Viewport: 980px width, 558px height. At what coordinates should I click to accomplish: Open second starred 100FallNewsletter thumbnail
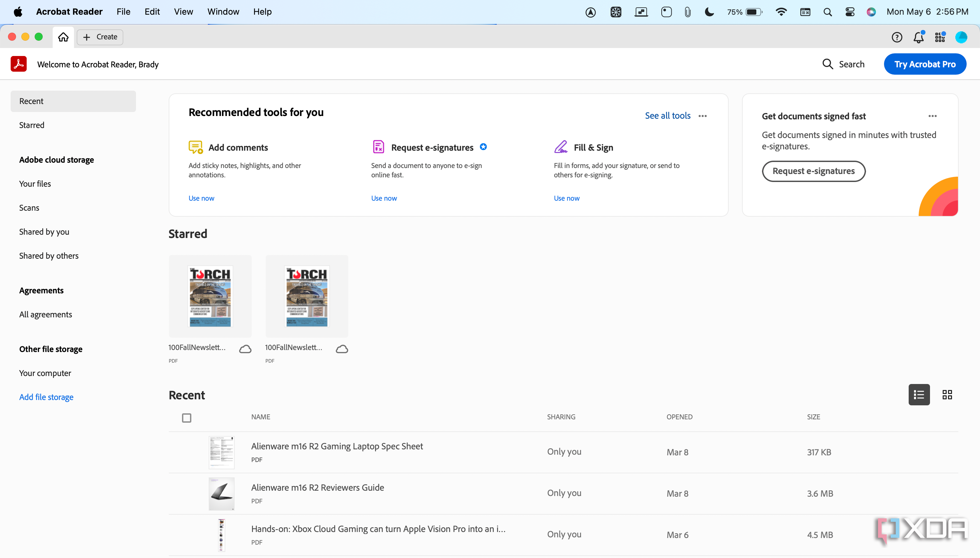(307, 296)
